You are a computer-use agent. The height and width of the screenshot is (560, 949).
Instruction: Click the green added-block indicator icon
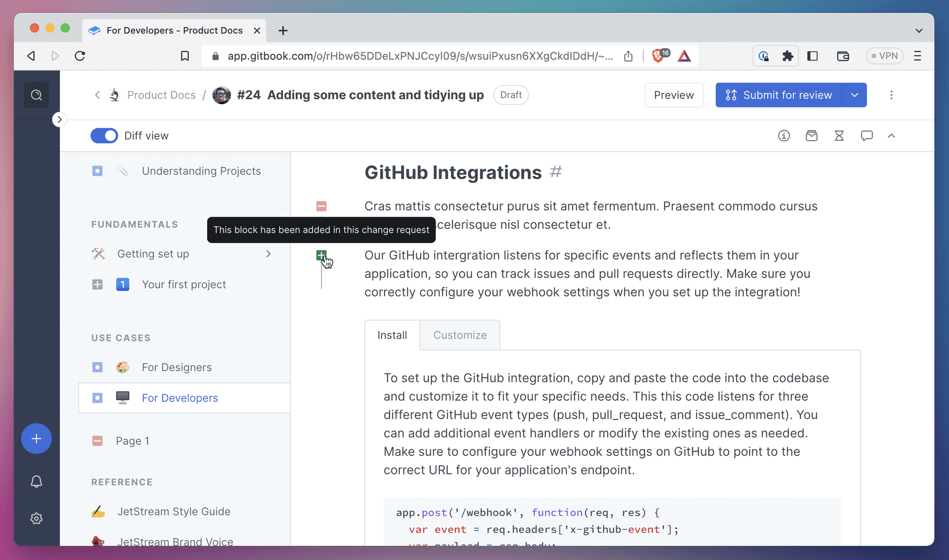click(322, 255)
